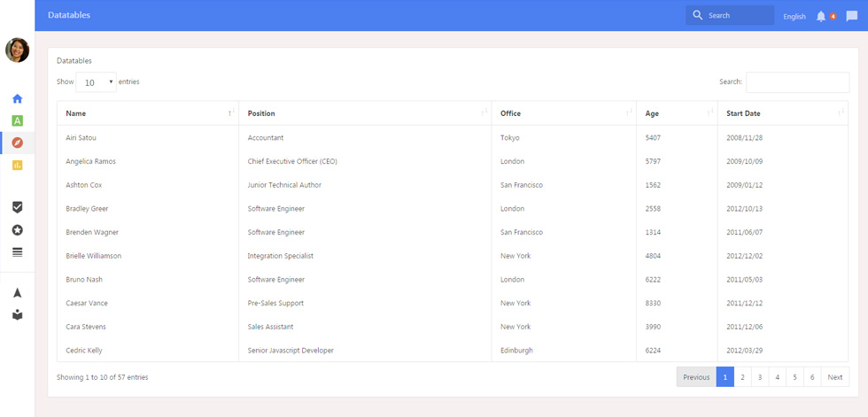The width and height of the screenshot is (868, 417).
Task: Go to page 2 in pagination
Action: tap(742, 377)
